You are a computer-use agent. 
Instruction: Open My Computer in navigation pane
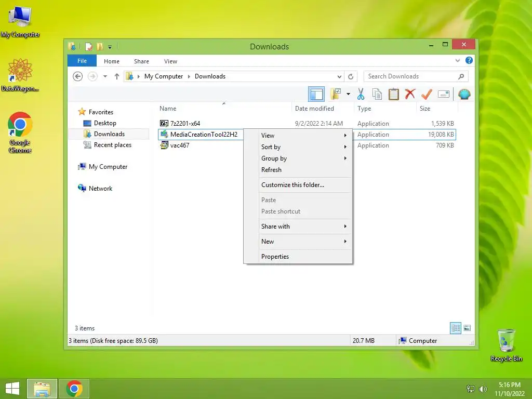coord(108,167)
